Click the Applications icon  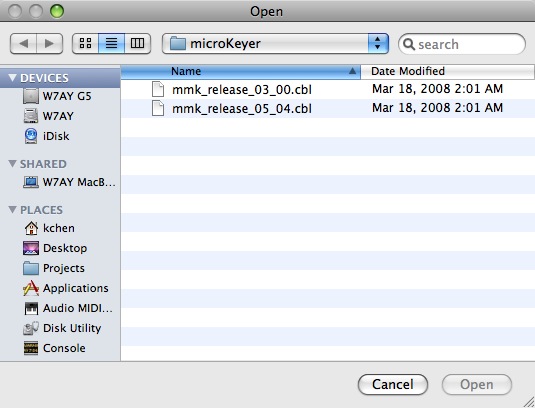(31, 288)
